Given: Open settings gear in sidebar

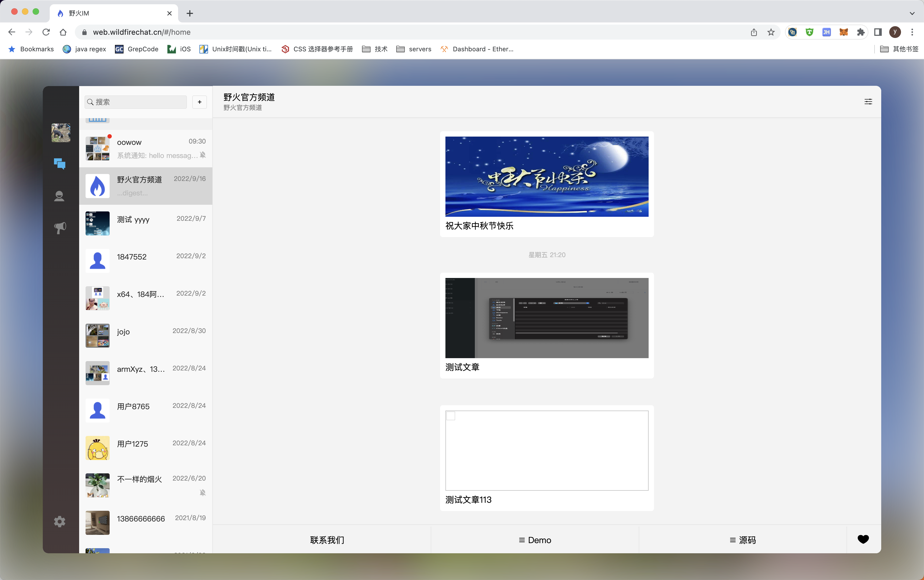Looking at the screenshot, I should [x=59, y=521].
